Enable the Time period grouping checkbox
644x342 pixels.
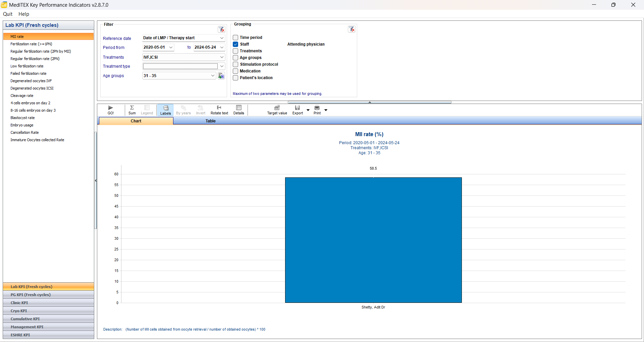(x=236, y=38)
